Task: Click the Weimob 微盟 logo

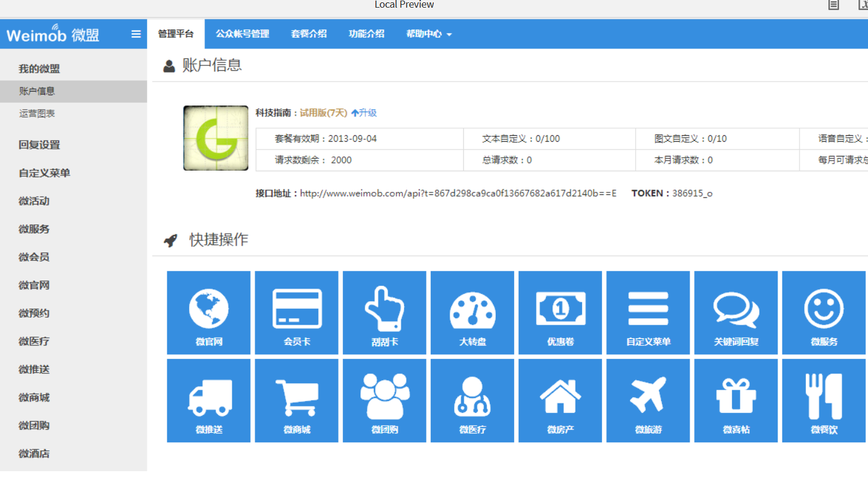Action: (53, 35)
